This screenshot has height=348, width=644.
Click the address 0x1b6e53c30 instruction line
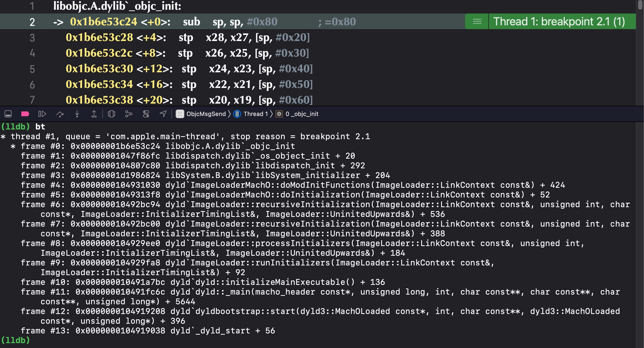(x=189, y=69)
